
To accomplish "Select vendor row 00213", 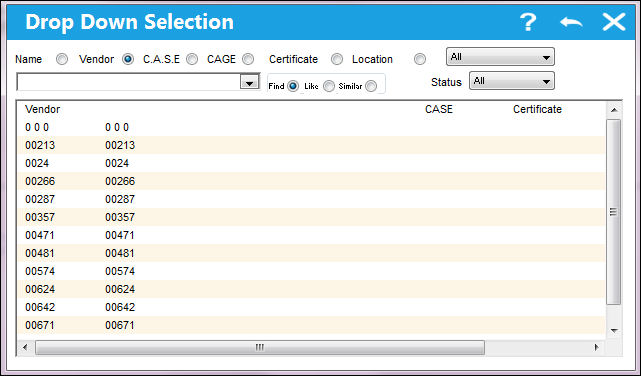I will point(311,145).
